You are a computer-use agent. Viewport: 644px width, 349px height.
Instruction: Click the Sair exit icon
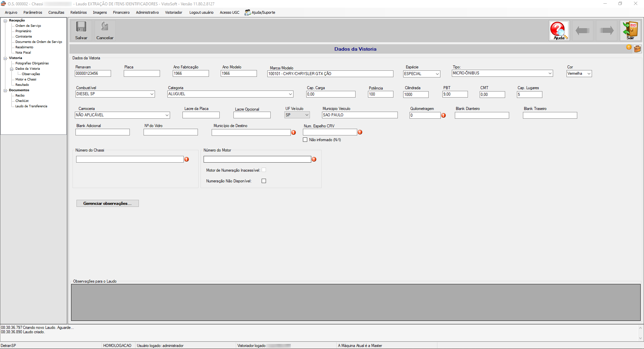coord(630,31)
